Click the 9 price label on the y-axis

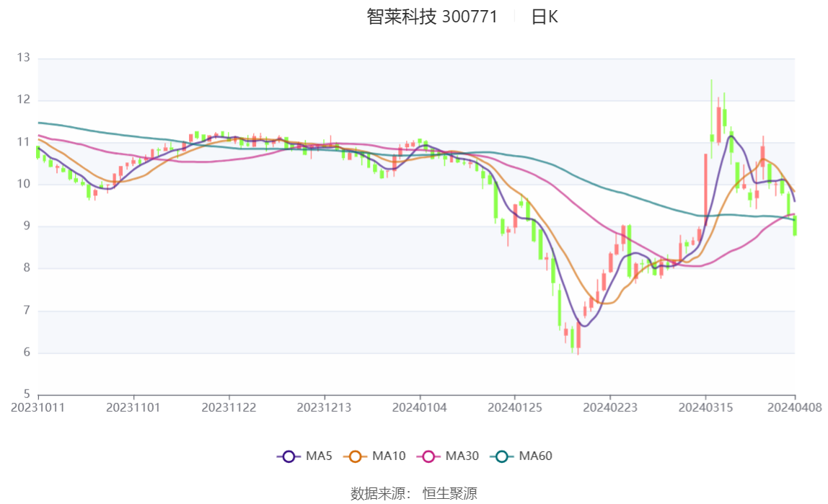(x=27, y=226)
